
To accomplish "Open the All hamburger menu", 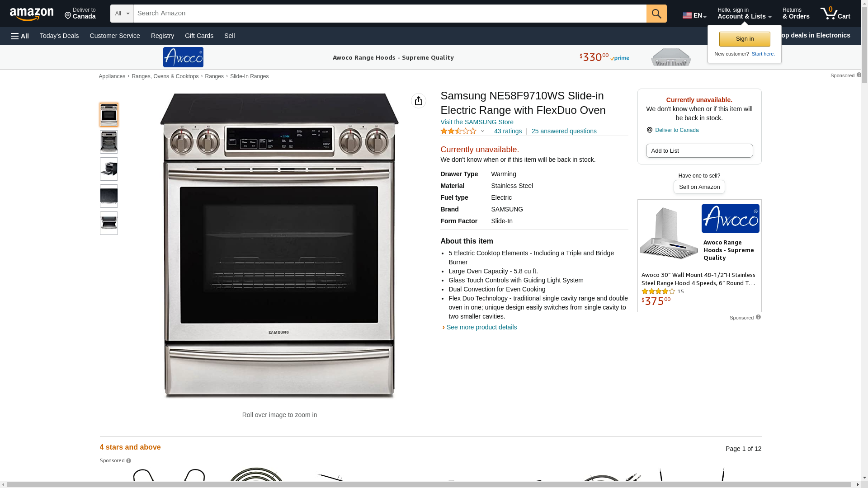I will tap(20, 36).
